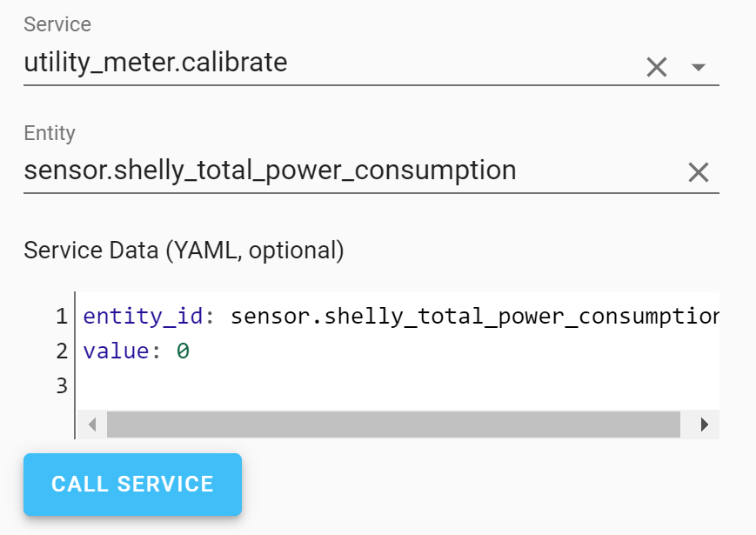Call the calibrate service now
Viewport: 756px width, 535px height.
[132, 485]
